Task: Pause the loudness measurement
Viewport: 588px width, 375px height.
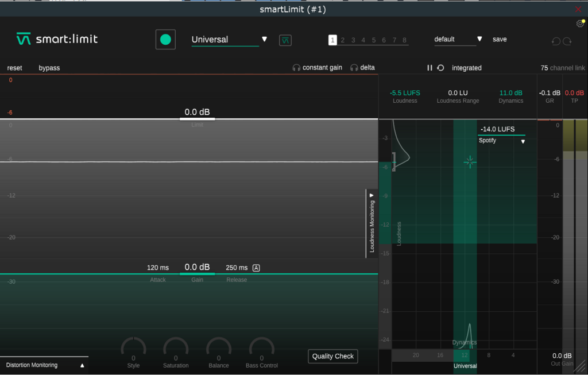Action: coord(430,68)
